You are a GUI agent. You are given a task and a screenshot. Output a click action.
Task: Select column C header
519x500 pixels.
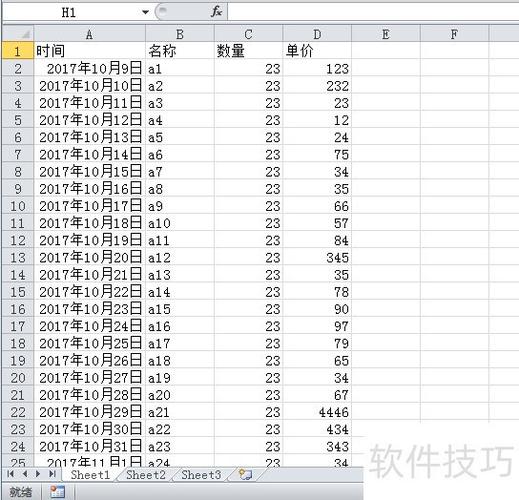248,34
